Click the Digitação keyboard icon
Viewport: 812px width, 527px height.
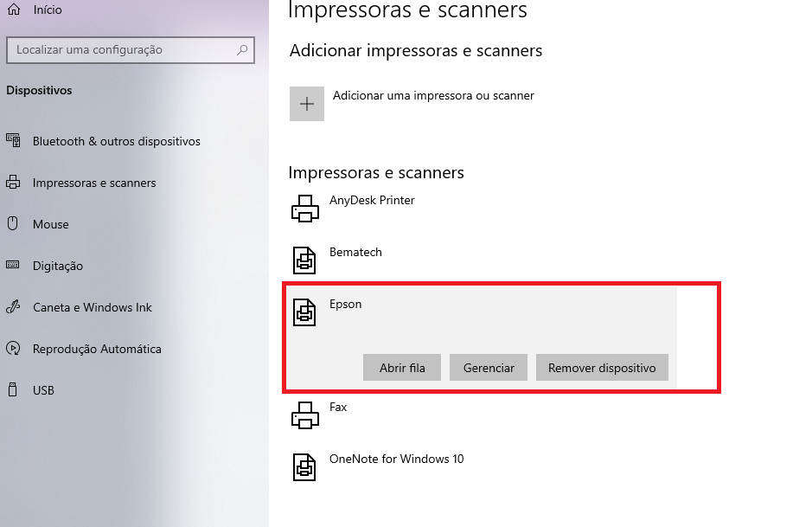tap(13, 266)
